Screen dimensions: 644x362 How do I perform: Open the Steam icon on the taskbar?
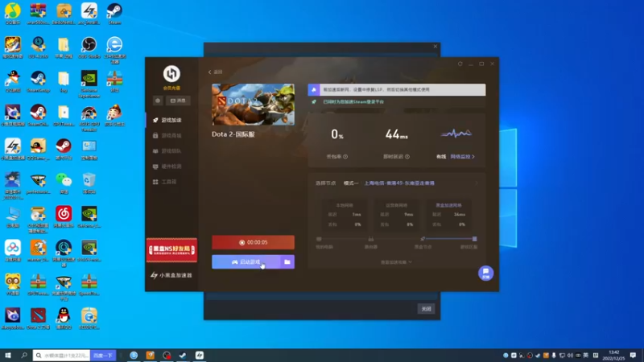[183, 356]
